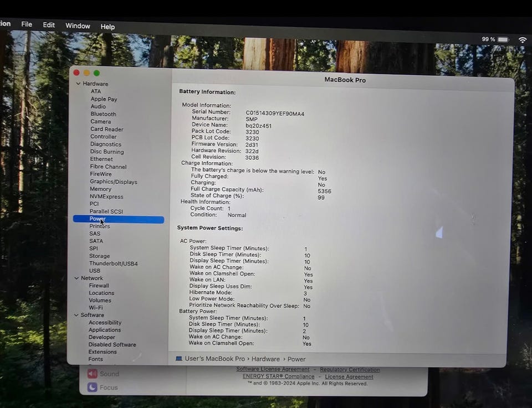The image size is (532, 408).
Task: Click the 99 % battery percentage
Action: pyautogui.click(x=488, y=39)
